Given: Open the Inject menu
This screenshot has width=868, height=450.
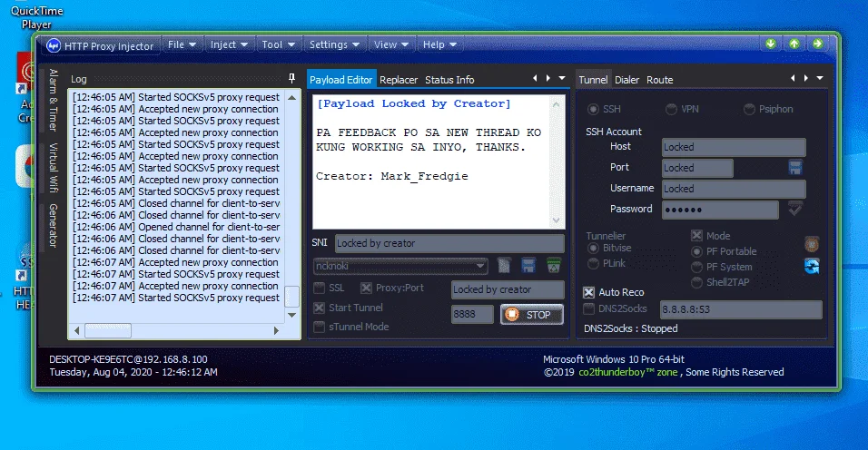Looking at the screenshot, I should click(229, 44).
